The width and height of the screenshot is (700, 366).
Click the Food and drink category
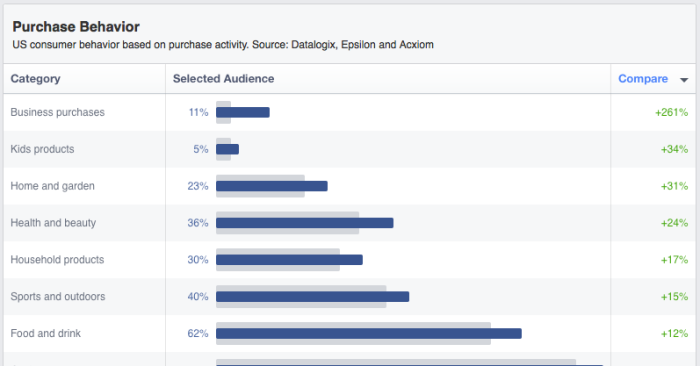click(46, 333)
